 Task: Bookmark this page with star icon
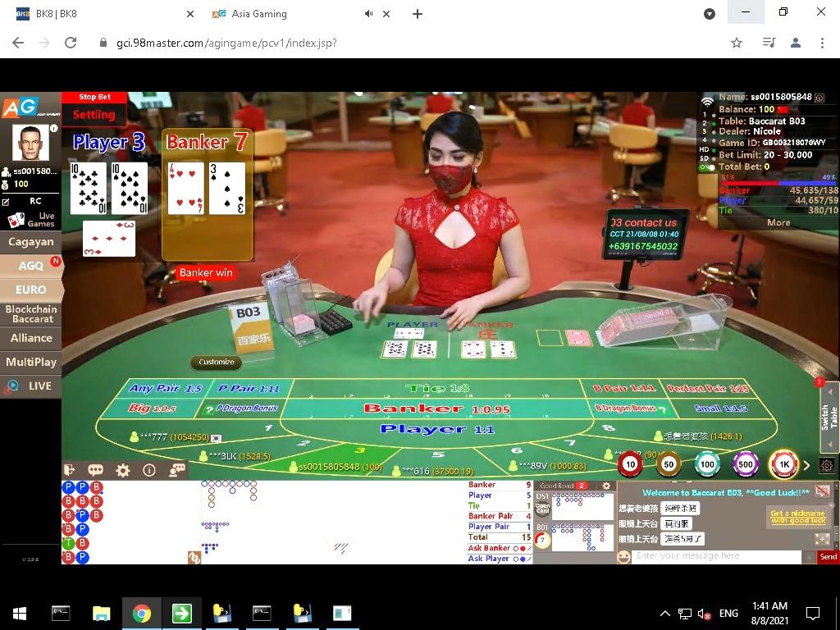737,43
